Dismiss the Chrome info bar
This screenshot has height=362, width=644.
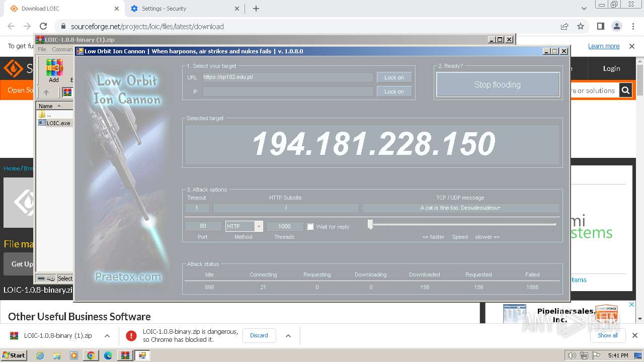click(632, 46)
